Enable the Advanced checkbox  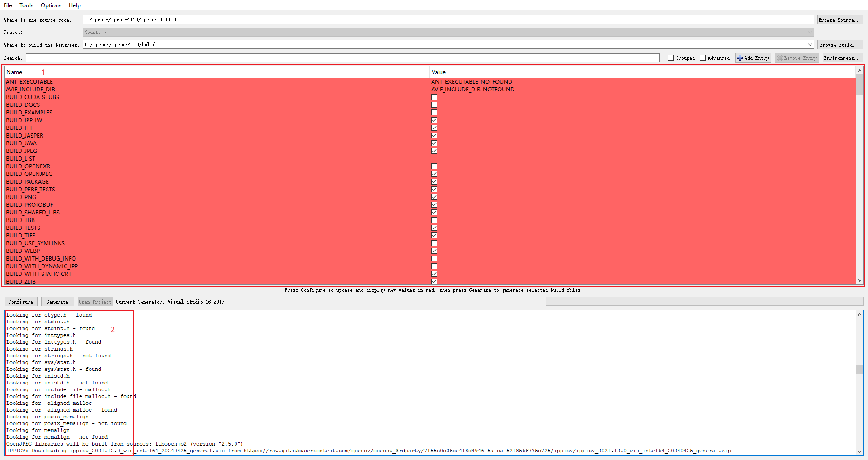[x=703, y=57]
